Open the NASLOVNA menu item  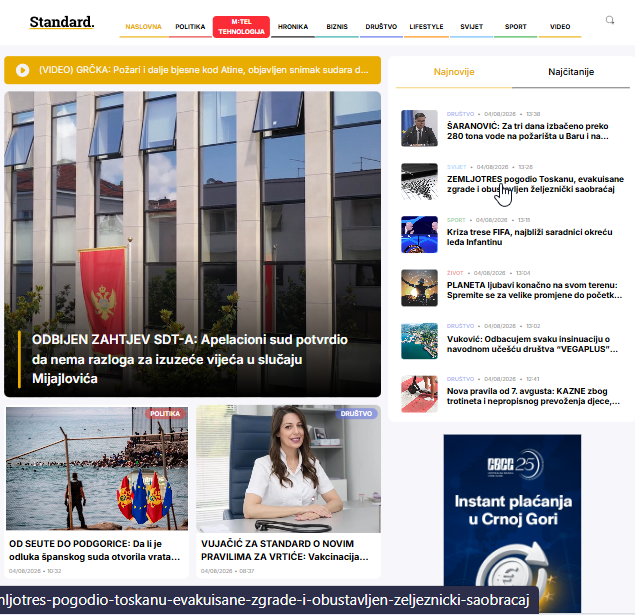point(143,27)
